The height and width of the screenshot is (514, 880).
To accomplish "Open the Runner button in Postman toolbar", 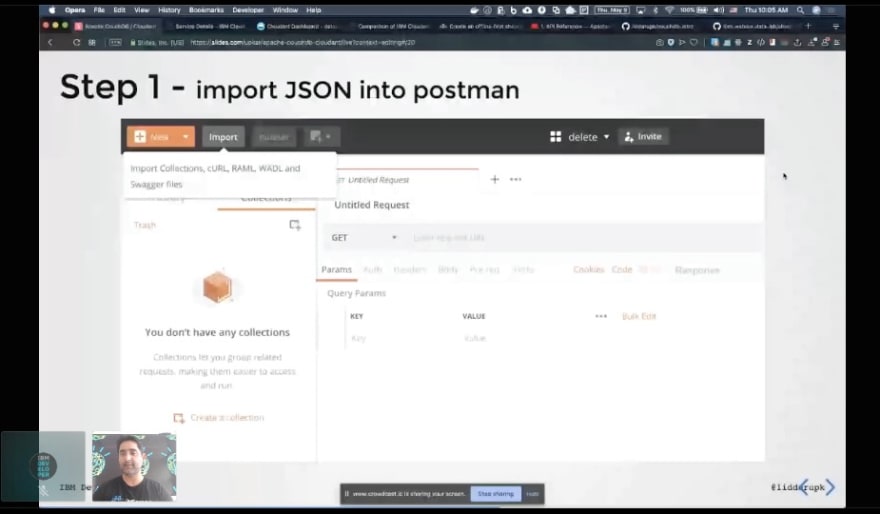I will pos(273,137).
